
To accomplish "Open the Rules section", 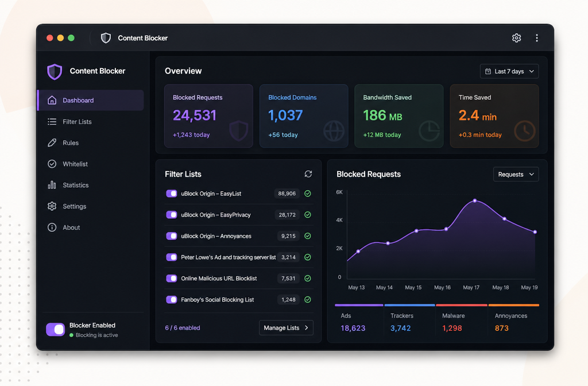I will click(90, 142).
